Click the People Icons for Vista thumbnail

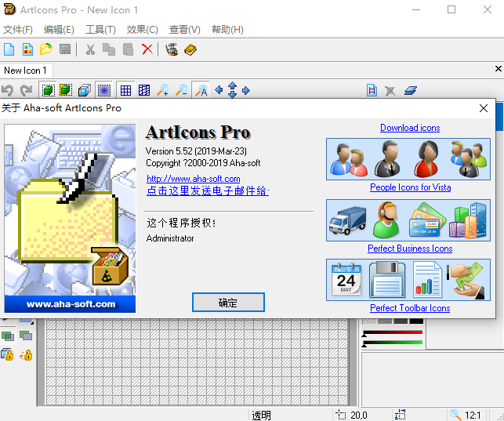[x=410, y=159]
